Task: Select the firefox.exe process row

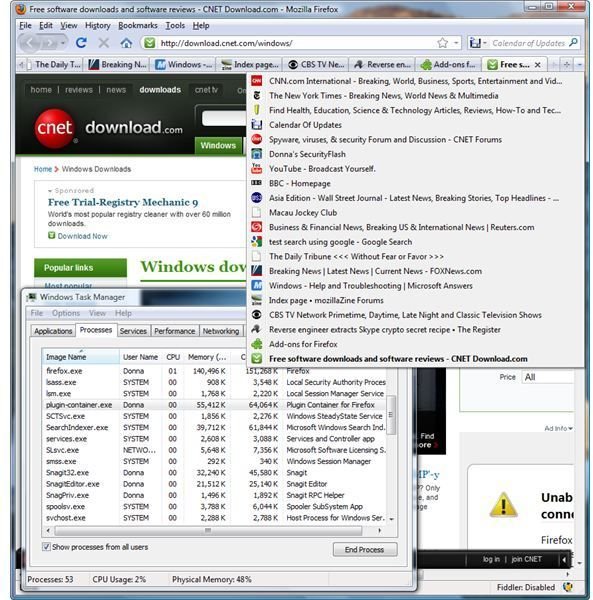Action: (x=214, y=371)
